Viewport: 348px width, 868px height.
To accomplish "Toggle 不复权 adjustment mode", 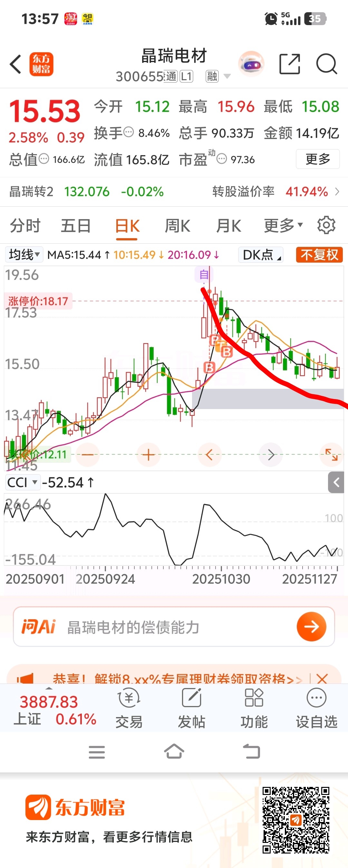I will tap(319, 255).
